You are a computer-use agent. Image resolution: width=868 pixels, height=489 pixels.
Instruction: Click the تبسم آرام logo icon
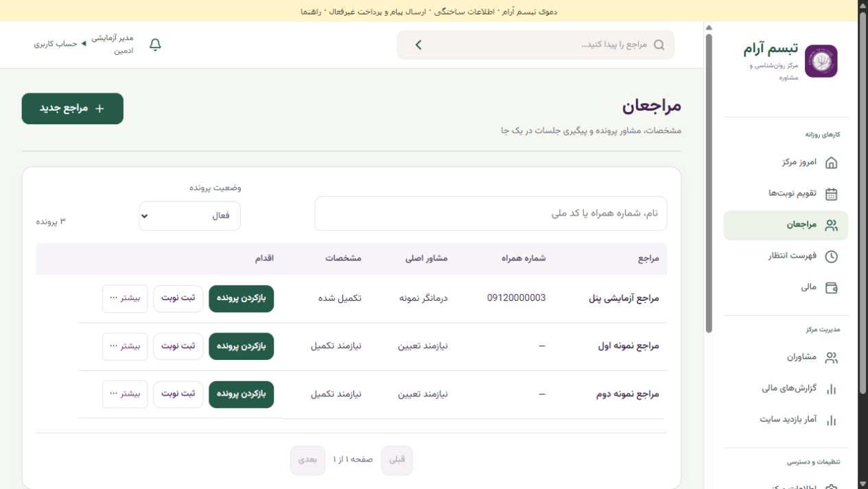821,61
